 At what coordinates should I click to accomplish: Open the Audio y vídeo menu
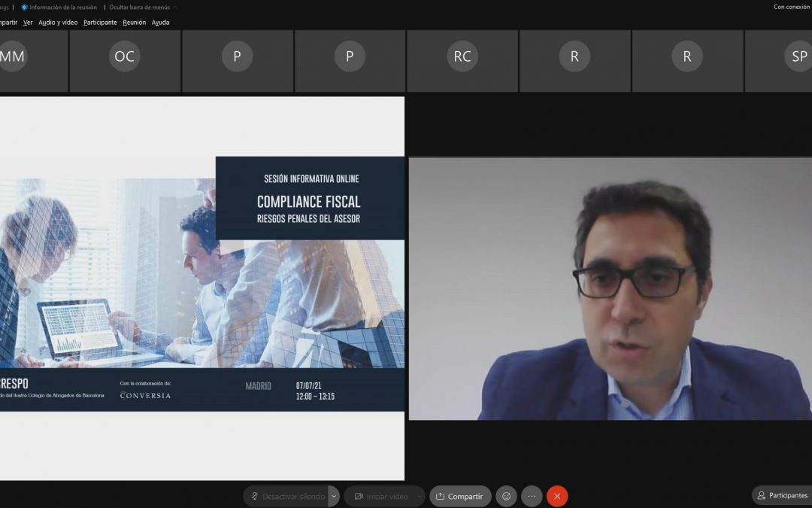[x=58, y=23]
